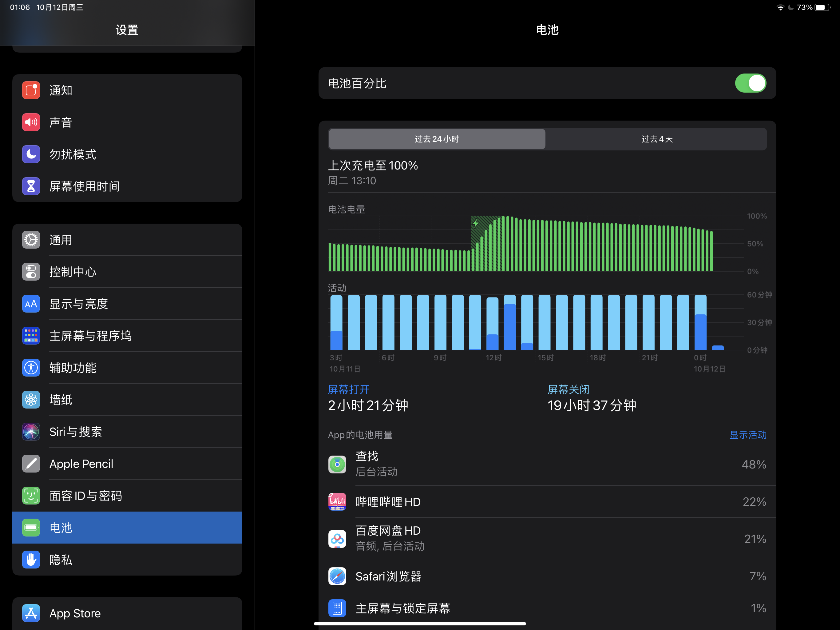Viewport: 840px width, 630px height.
Task: Open the Notifications (通知) settings icon
Action: pyautogui.click(x=31, y=90)
